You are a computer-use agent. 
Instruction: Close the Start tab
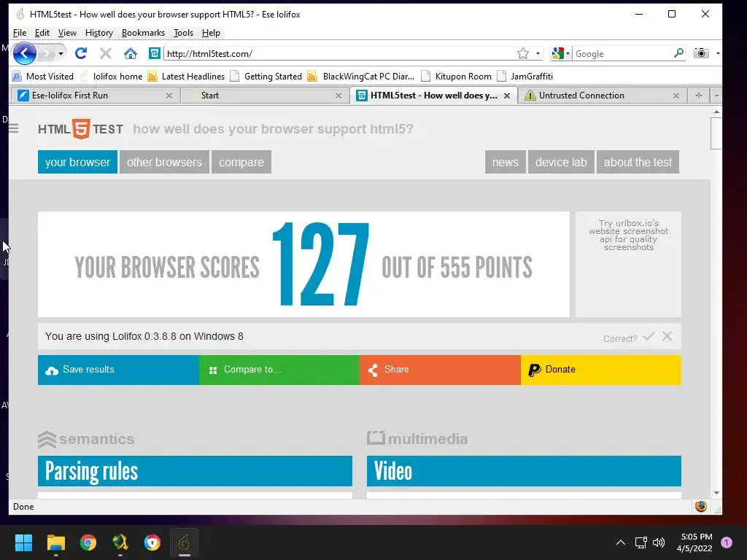338,96
